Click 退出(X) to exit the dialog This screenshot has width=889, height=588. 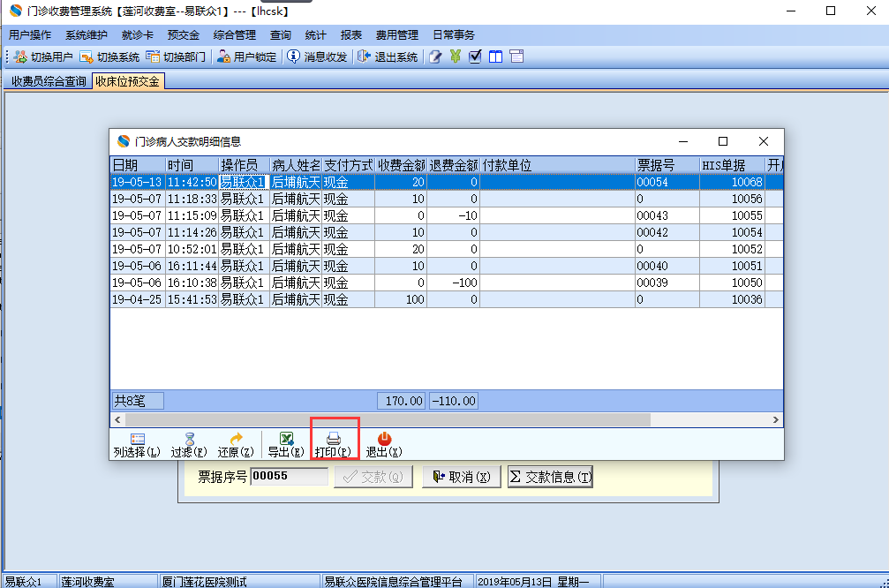[384, 445]
